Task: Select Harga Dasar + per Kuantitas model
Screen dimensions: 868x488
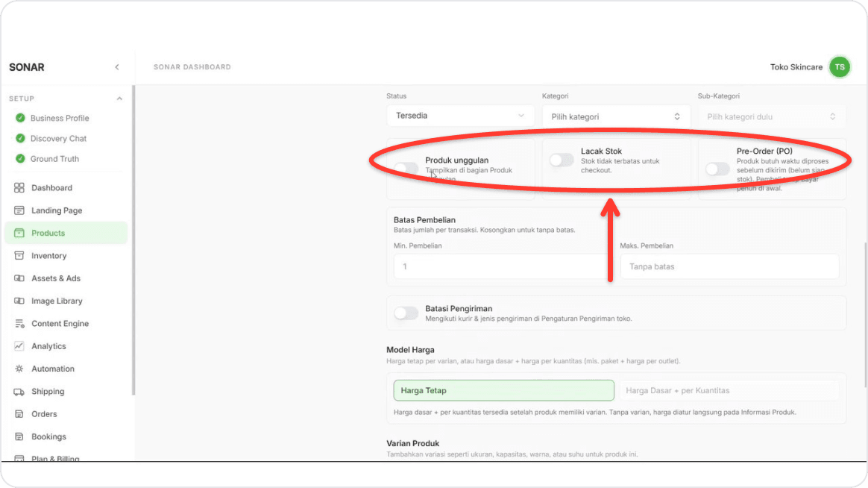Action: (x=729, y=390)
